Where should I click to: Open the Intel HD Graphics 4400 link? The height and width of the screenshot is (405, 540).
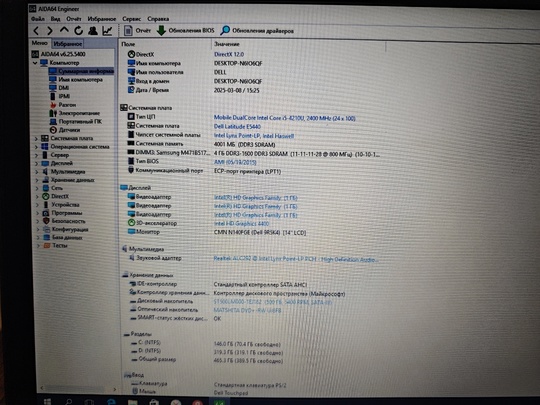[241, 224]
